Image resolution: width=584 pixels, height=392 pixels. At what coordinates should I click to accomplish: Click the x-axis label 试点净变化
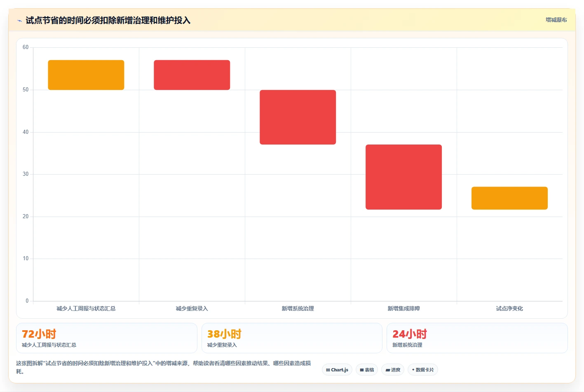click(510, 308)
